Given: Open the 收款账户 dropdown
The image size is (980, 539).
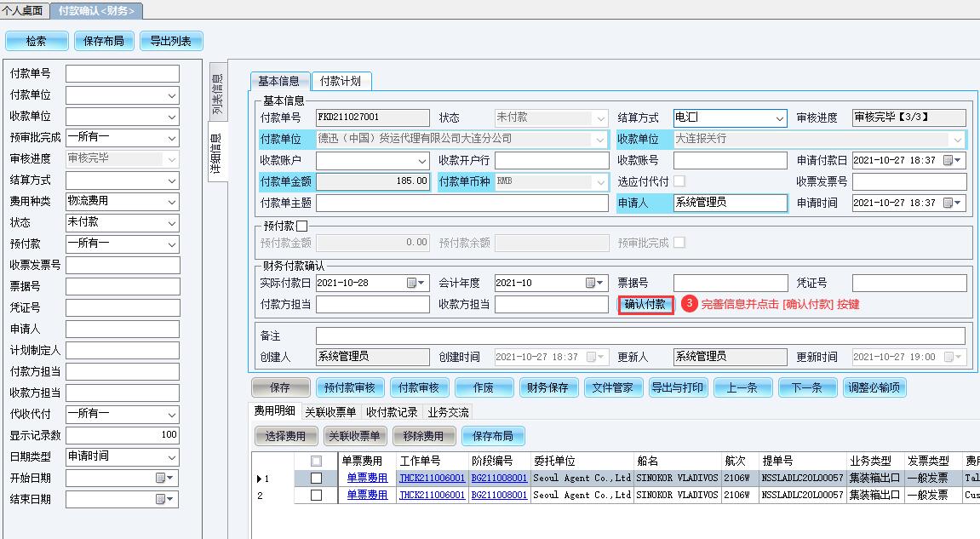Looking at the screenshot, I should coord(422,161).
